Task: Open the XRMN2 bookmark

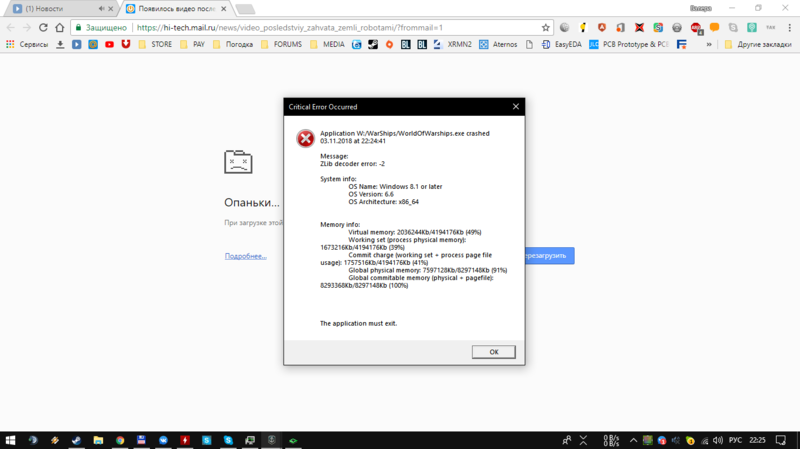Action: [x=452, y=44]
